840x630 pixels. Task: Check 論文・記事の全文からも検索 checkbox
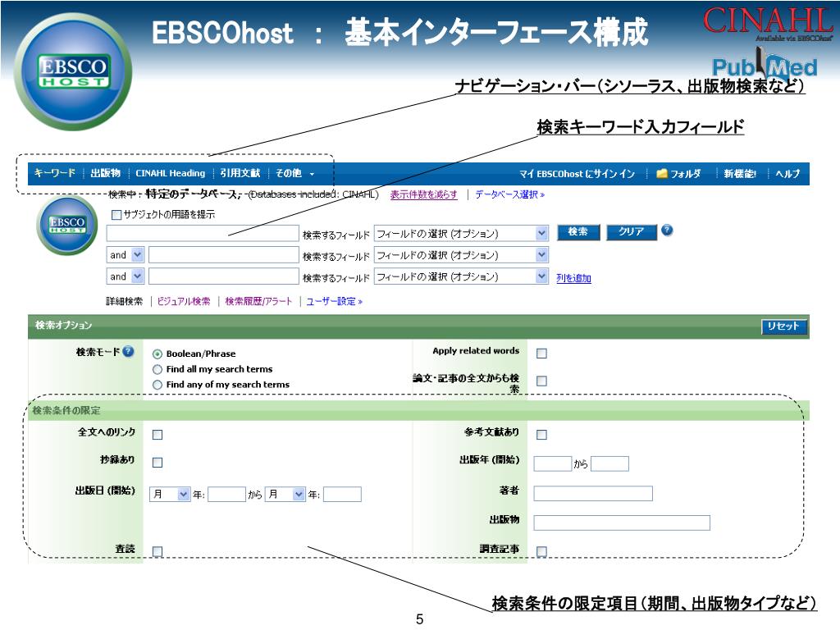pyautogui.click(x=541, y=381)
